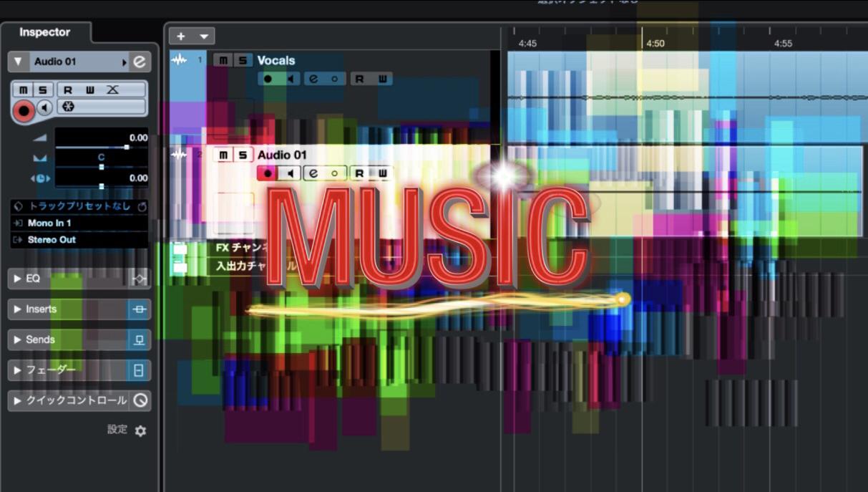This screenshot has height=492, width=868.
Task: Expand the Inserts section
Action: pyautogui.click(x=18, y=309)
